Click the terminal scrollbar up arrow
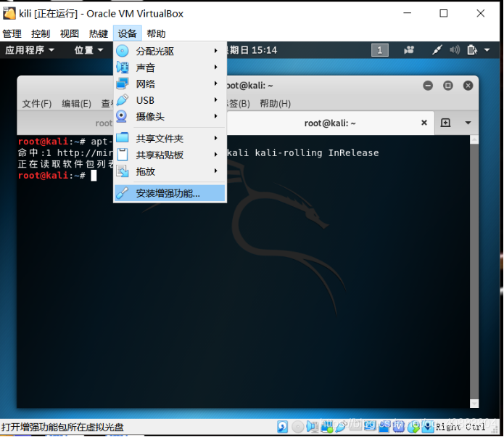504x437 pixels. pos(474,139)
